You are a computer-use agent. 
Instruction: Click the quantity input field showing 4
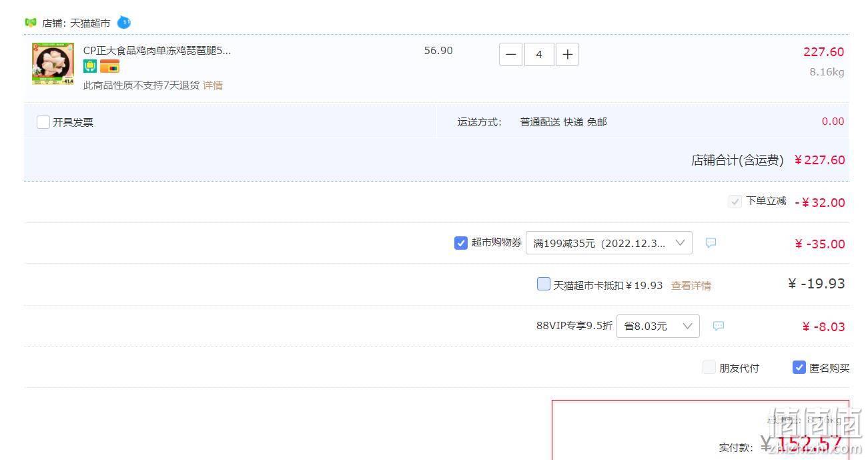tap(539, 54)
